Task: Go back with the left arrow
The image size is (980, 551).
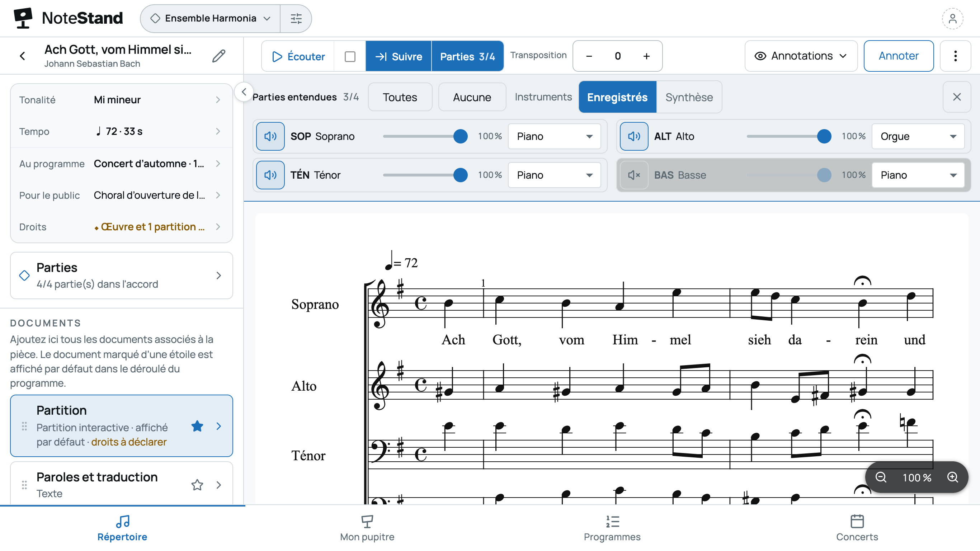Action: [23, 56]
